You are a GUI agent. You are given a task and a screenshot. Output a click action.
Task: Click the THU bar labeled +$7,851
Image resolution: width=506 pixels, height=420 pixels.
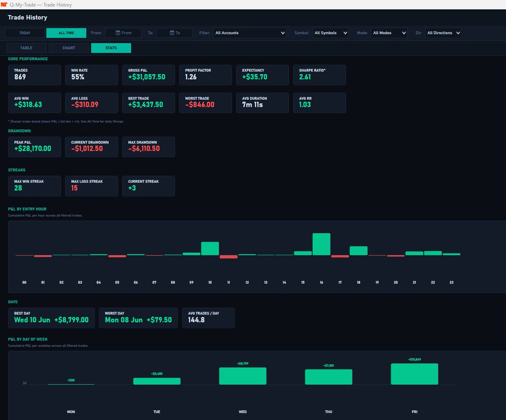pos(328,377)
